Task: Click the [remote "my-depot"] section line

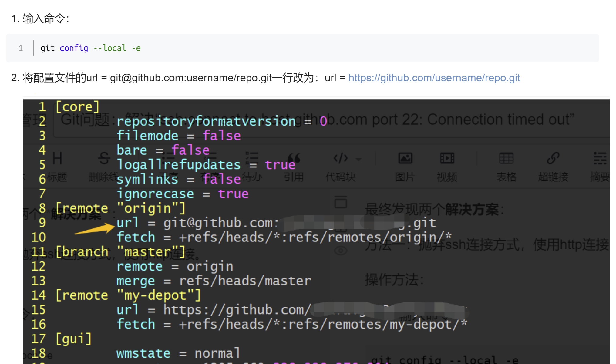Action: tap(128, 295)
